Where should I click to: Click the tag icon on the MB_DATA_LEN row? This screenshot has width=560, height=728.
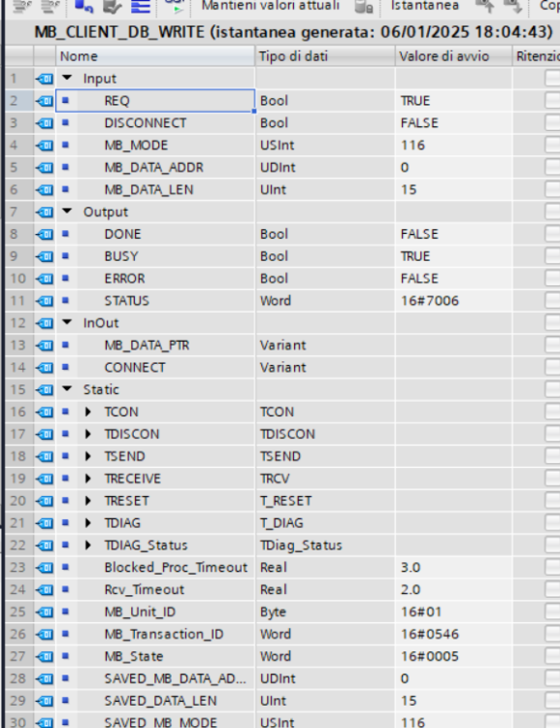(x=45, y=190)
